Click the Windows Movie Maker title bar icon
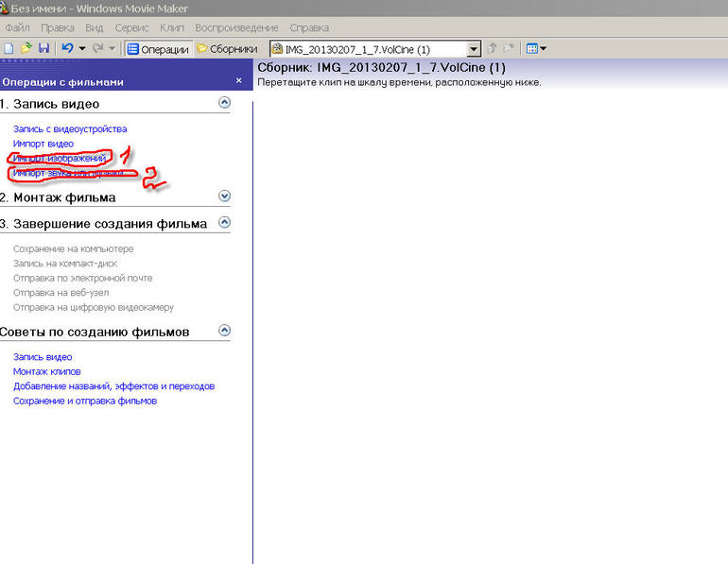Image resolution: width=728 pixels, height=564 pixels. pyautogui.click(x=4, y=8)
